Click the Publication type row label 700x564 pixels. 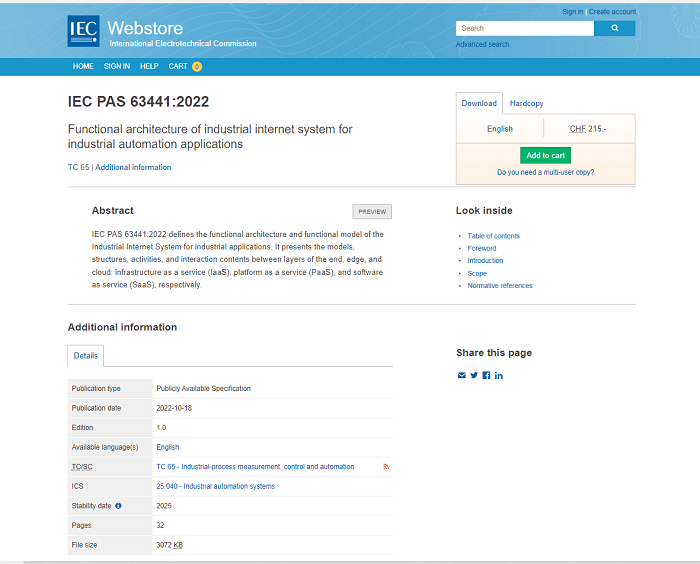point(96,389)
